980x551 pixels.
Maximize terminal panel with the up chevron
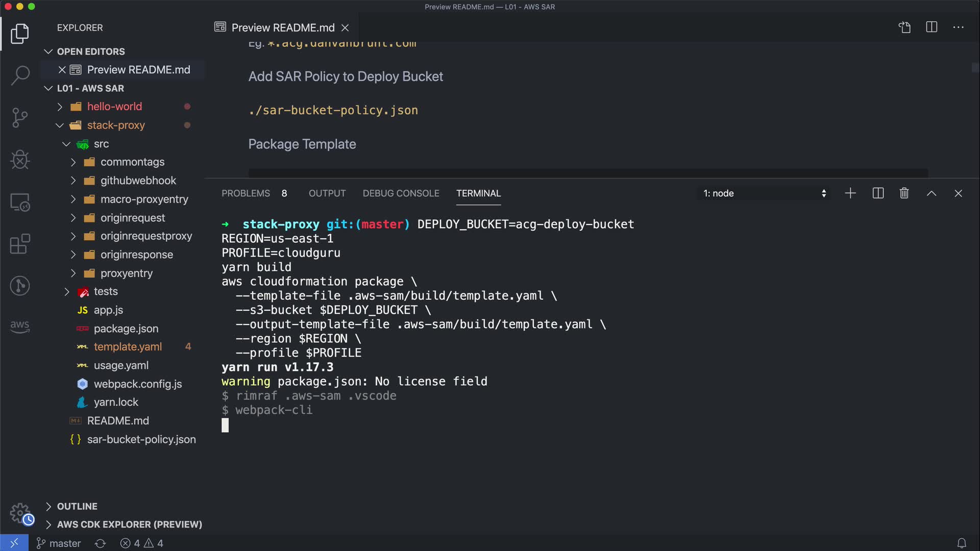(931, 193)
